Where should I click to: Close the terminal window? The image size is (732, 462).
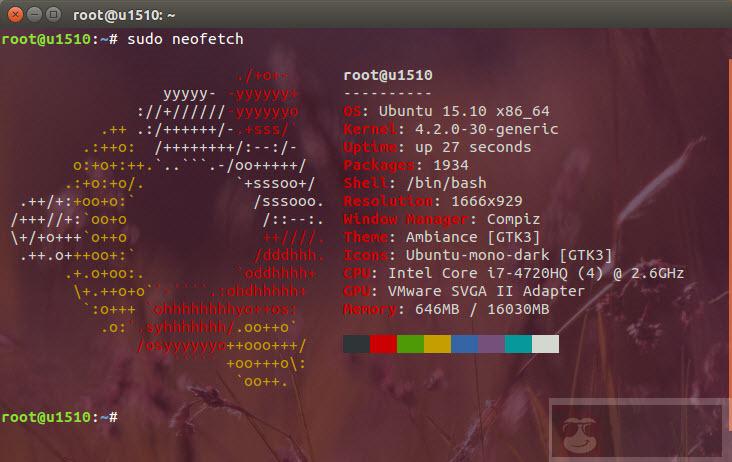tap(15, 14)
